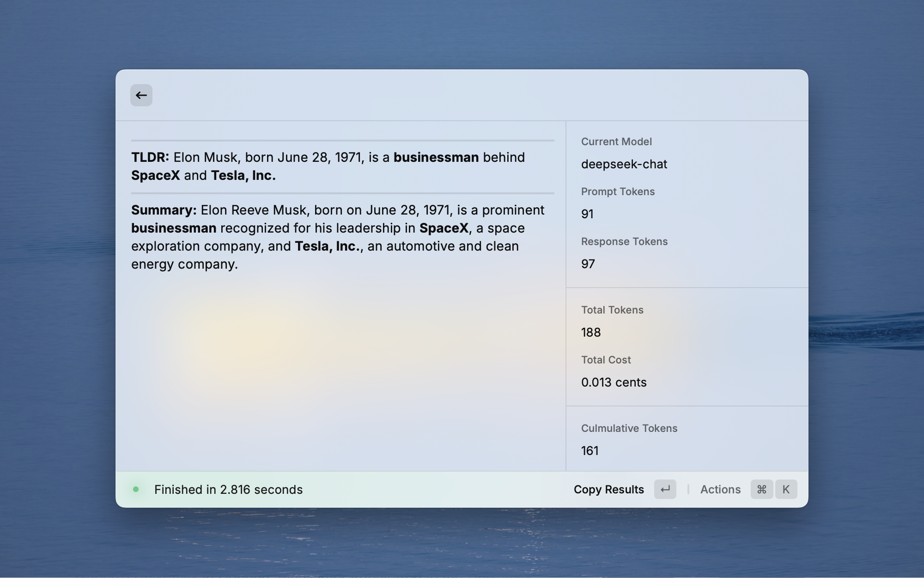The image size is (924, 578).
Task: Click the deepseek-chat model value
Action: [624, 164]
